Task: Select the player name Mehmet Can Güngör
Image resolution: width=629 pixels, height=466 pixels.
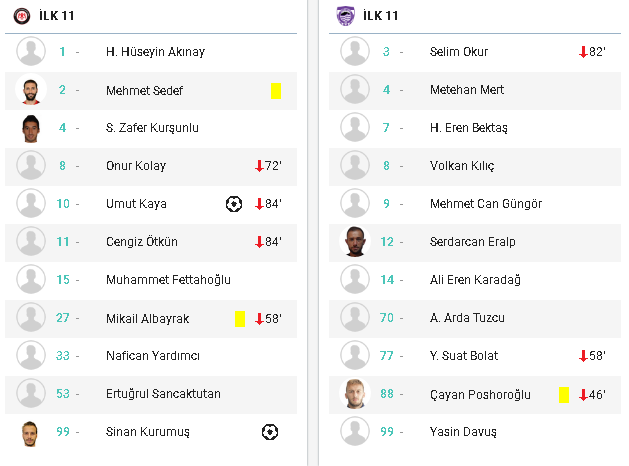Action: [486, 204]
